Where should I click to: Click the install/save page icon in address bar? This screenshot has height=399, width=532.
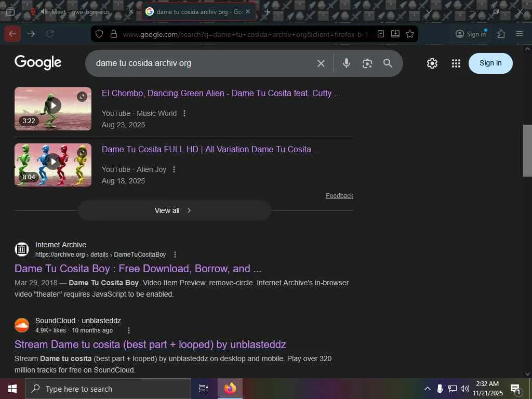(x=395, y=34)
